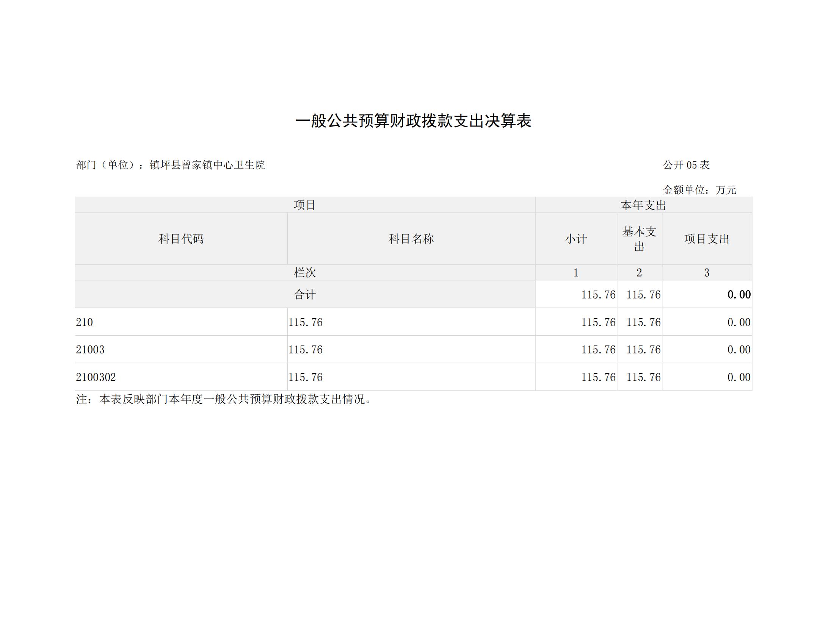
Task: Click the title 一般公共预算财政拨款支出决算表
Action: 413,121
